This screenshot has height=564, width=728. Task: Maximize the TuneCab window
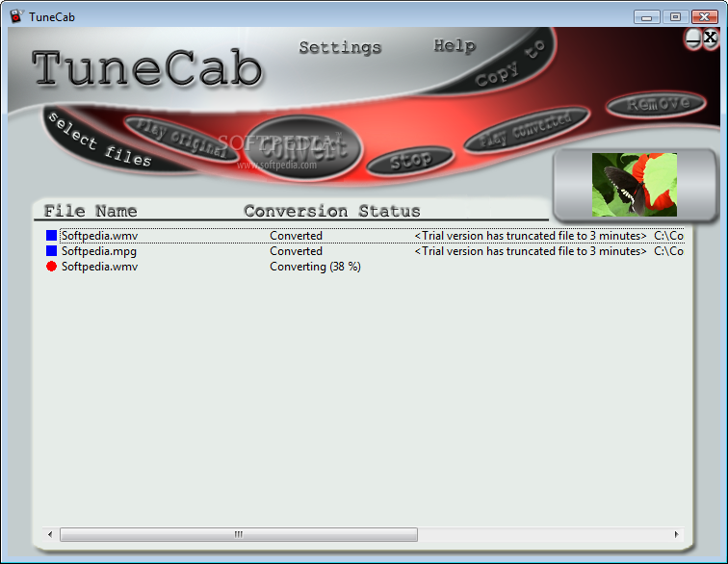pos(676,16)
